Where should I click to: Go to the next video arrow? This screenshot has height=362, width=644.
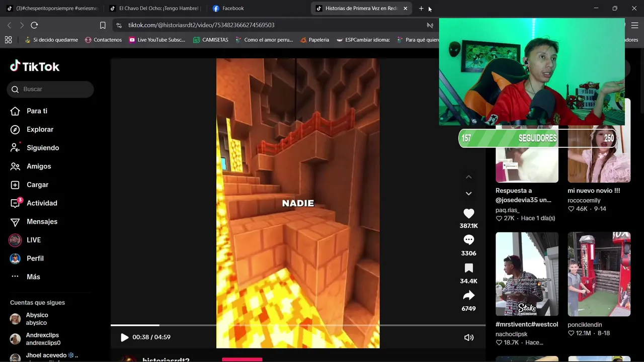[468, 194]
